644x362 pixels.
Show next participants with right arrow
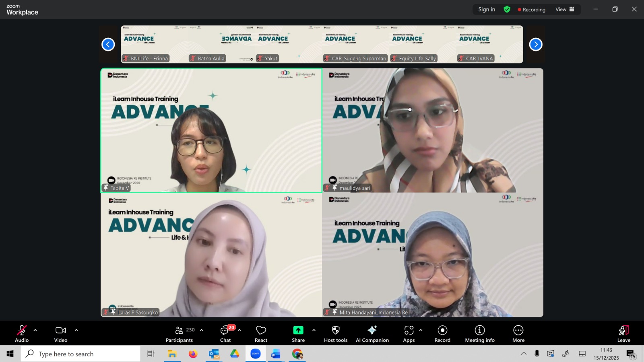pyautogui.click(x=536, y=44)
